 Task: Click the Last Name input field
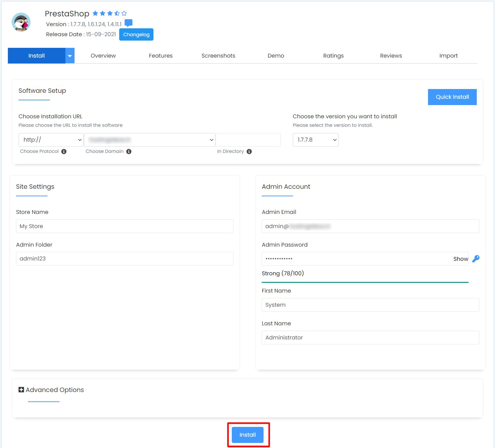[370, 338]
